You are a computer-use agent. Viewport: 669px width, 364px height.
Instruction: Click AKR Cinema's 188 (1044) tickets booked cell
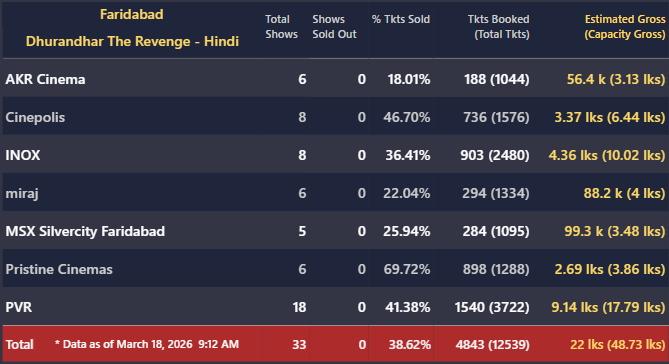point(497,79)
